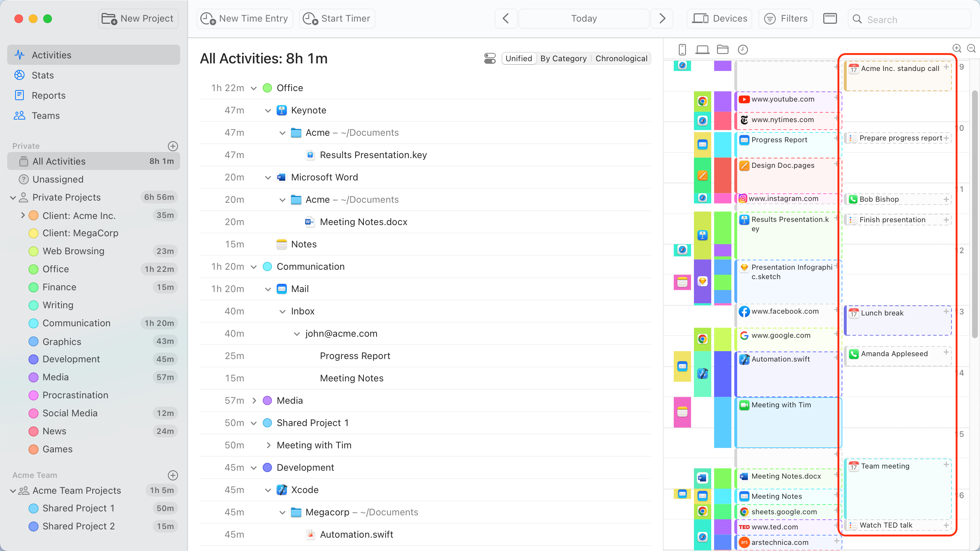
Task: Toggle the mobile device track above timeline
Action: [x=682, y=49]
